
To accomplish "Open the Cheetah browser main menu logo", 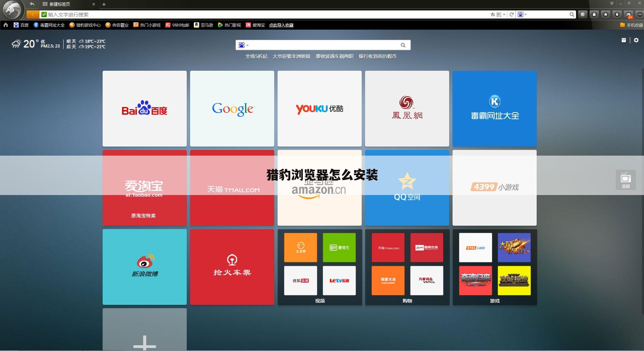I will (x=13, y=9).
